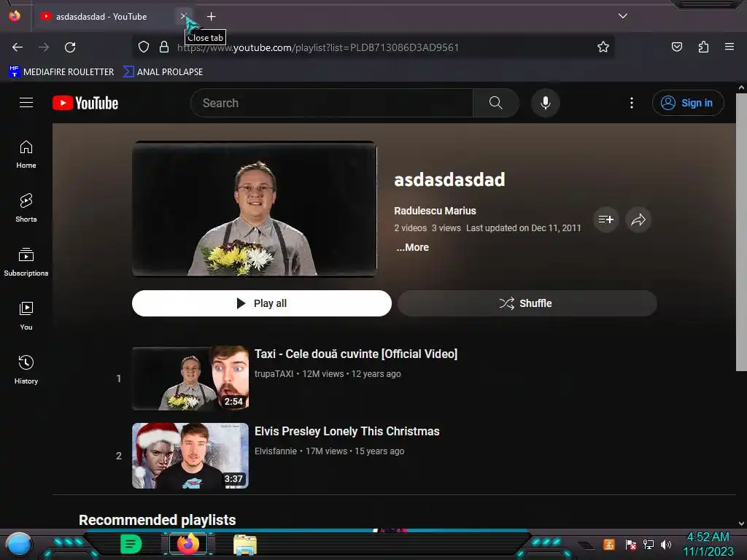Screen dimensions: 747x560
Task: Click the page vertical scrollbar thumb
Action: click(741, 232)
